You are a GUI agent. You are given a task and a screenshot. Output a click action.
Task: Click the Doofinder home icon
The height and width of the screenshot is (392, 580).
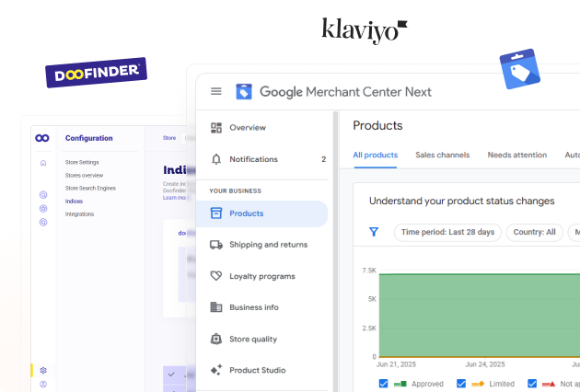tap(42, 163)
